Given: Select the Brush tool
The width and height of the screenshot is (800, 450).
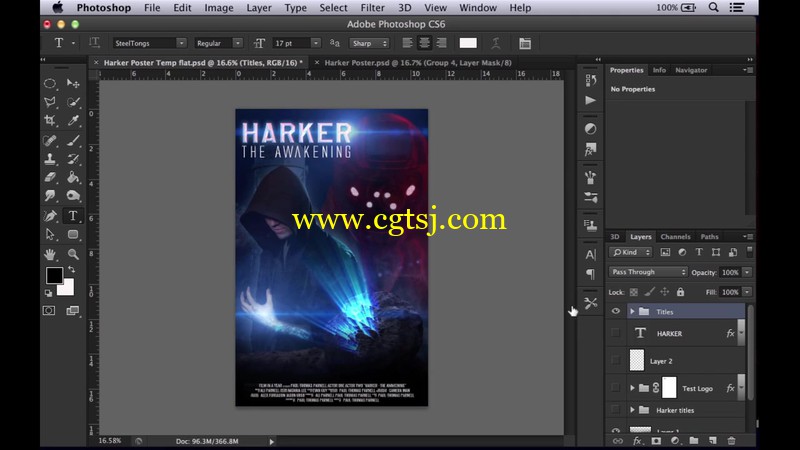Looking at the screenshot, I should (73, 140).
